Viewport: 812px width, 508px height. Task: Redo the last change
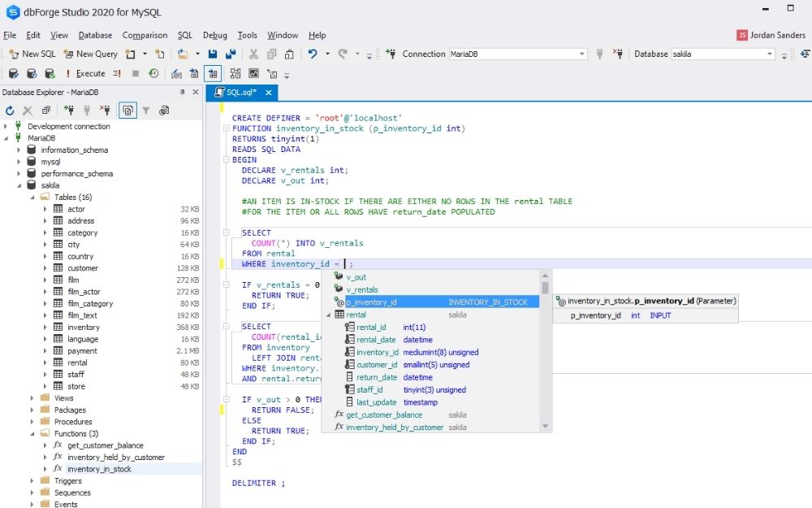click(x=342, y=54)
